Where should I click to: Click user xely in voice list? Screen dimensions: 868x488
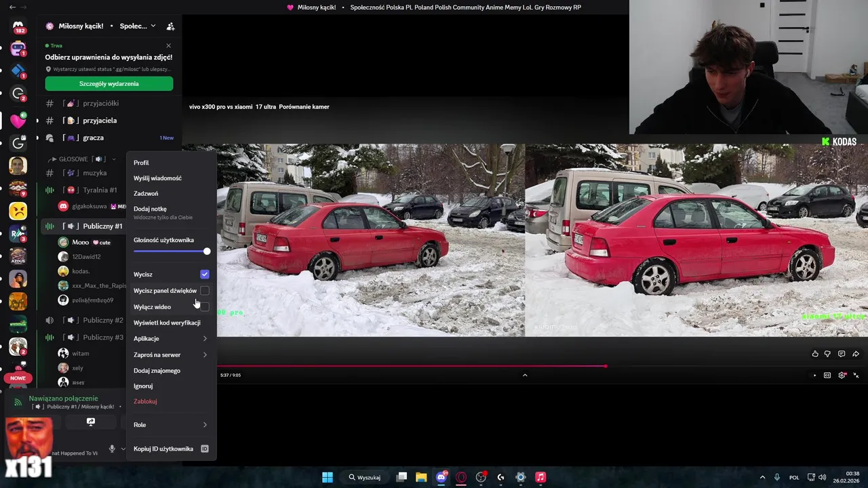click(77, 368)
